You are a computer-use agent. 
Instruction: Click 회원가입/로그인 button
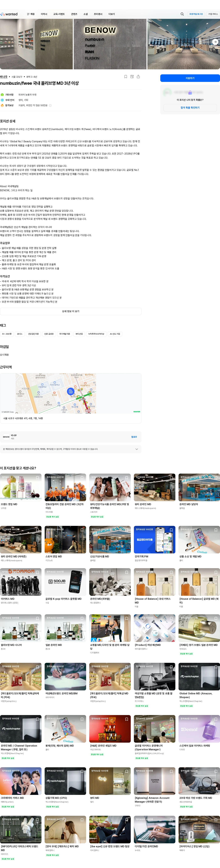pyautogui.click(x=196, y=14)
